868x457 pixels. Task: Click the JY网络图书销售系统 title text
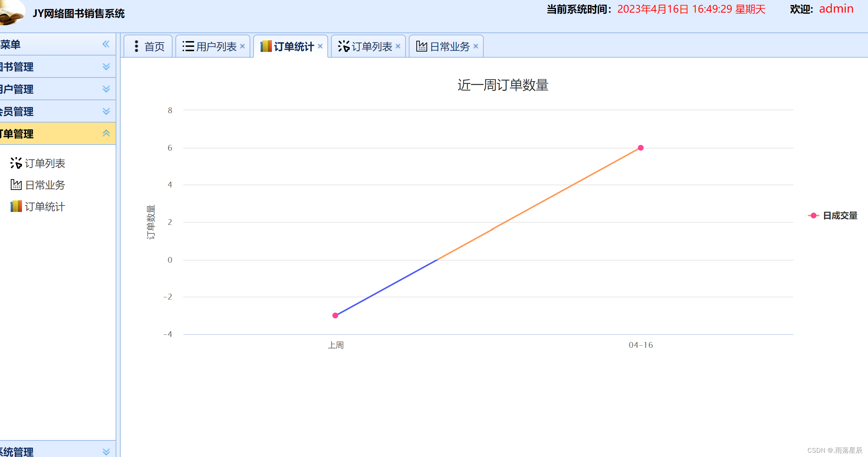click(79, 13)
